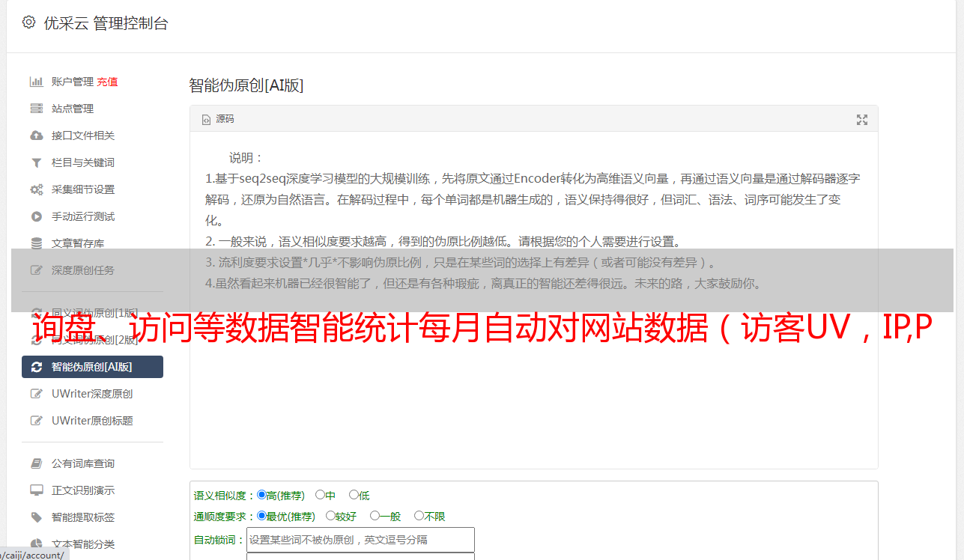Click the 栏目与关键词 filter icon

[36, 162]
